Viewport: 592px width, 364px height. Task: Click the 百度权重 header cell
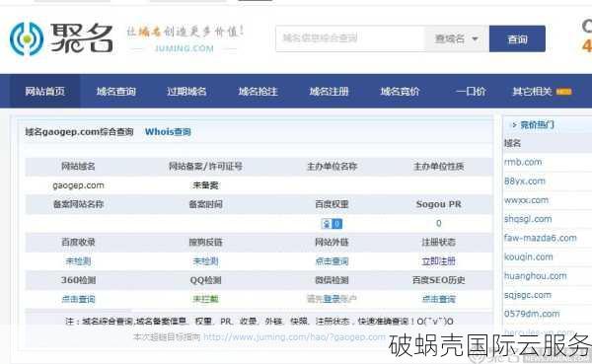[x=332, y=204]
